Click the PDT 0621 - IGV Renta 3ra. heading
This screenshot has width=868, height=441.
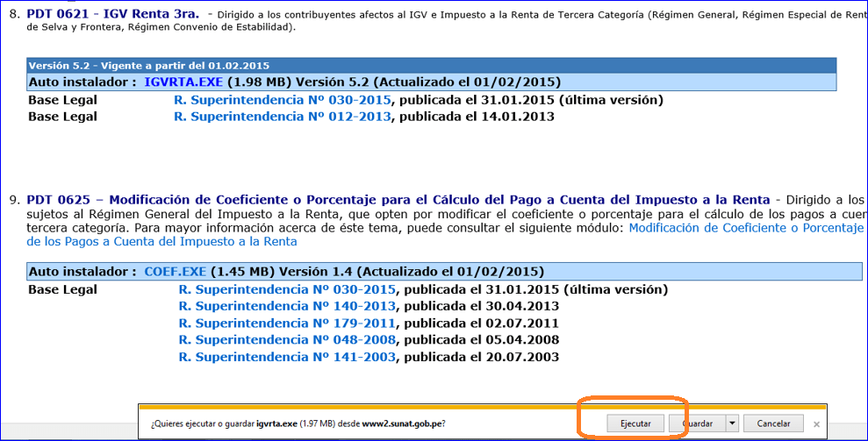click(x=113, y=14)
